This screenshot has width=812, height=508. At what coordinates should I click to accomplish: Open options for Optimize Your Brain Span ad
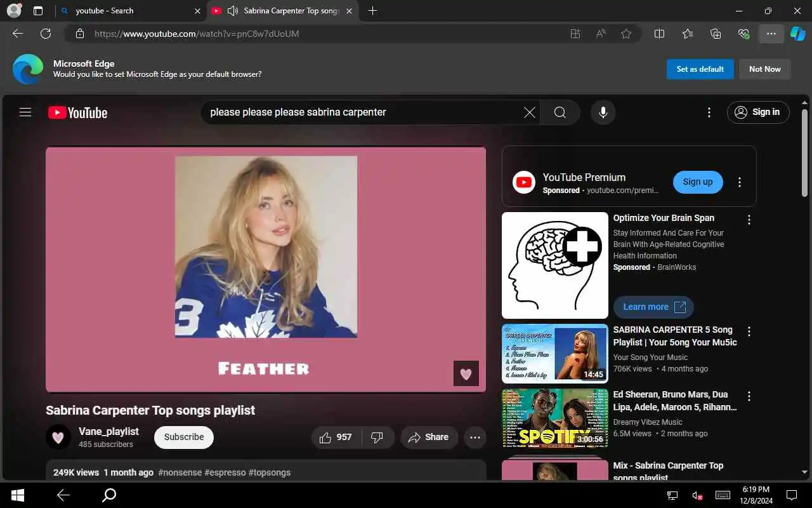tap(749, 220)
